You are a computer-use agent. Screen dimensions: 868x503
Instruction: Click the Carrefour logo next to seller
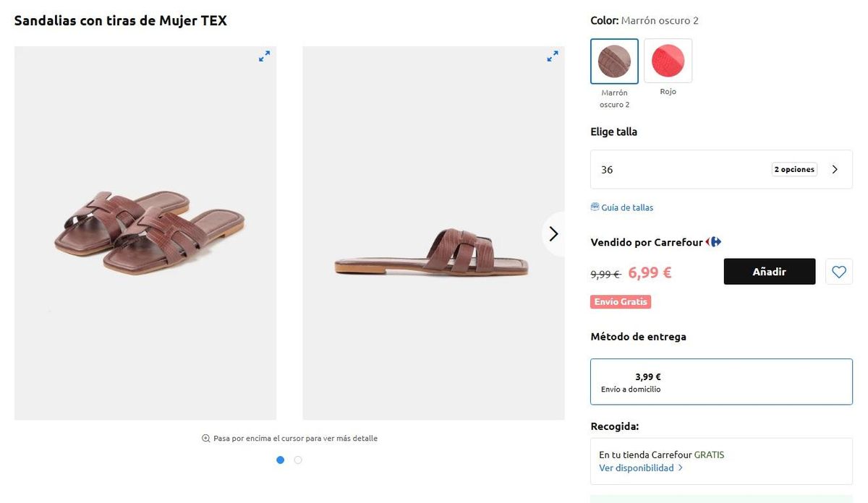pos(714,242)
